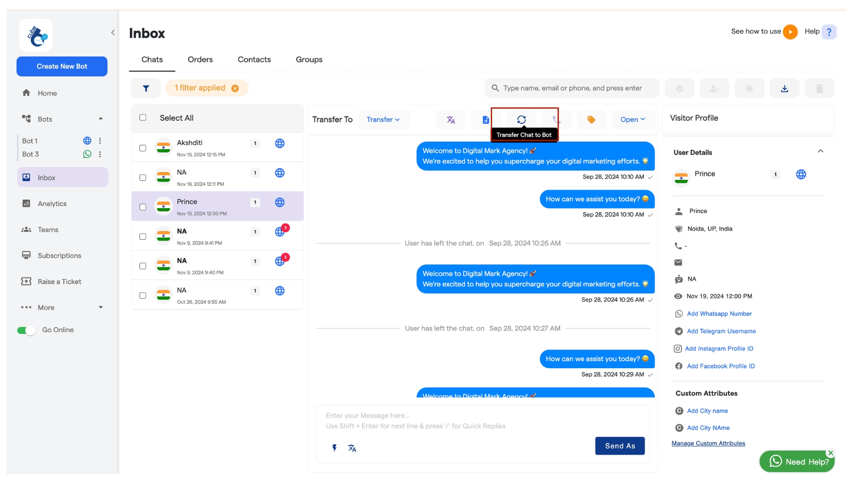
Task: Switch to the Orders tab
Action: pos(200,59)
